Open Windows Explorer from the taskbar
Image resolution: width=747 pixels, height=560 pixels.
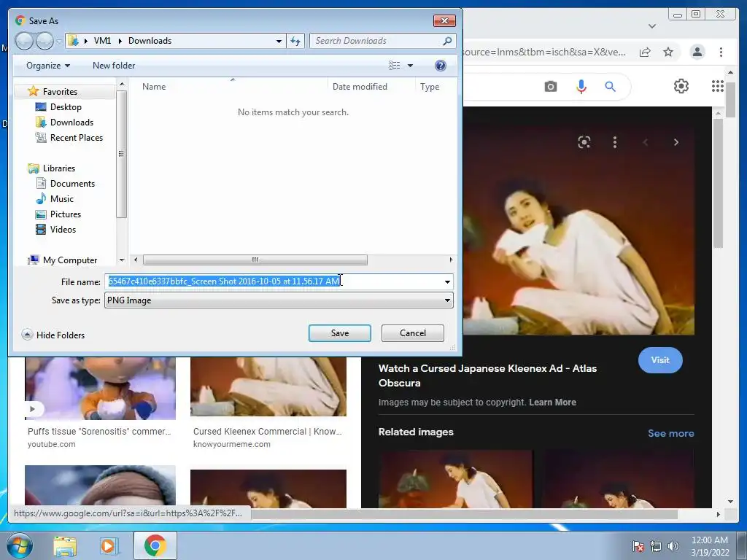pos(65,545)
